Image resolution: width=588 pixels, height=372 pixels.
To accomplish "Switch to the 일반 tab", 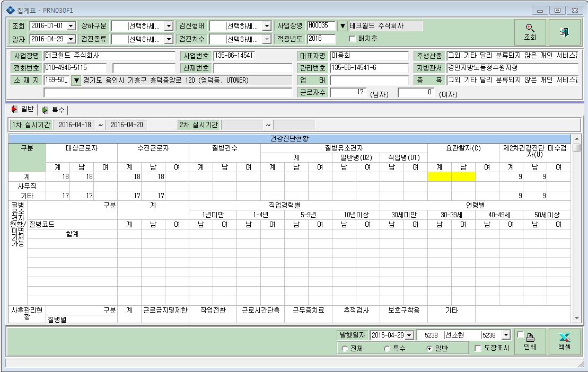I will [x=23, y=109].
